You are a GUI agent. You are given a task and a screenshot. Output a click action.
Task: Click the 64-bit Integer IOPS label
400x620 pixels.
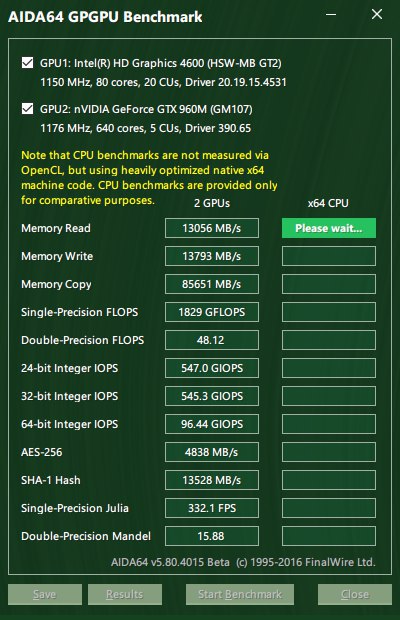(70, 424)
